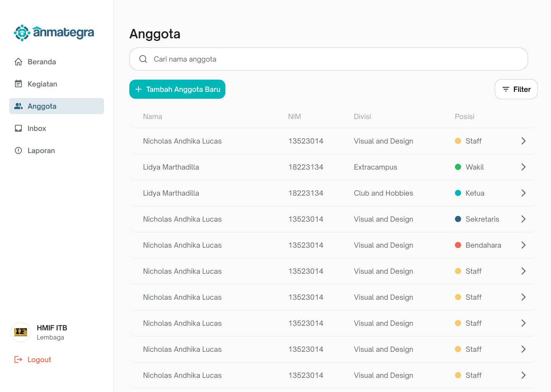
Task: Switch to the Anggota section
Action: (42, 106)
